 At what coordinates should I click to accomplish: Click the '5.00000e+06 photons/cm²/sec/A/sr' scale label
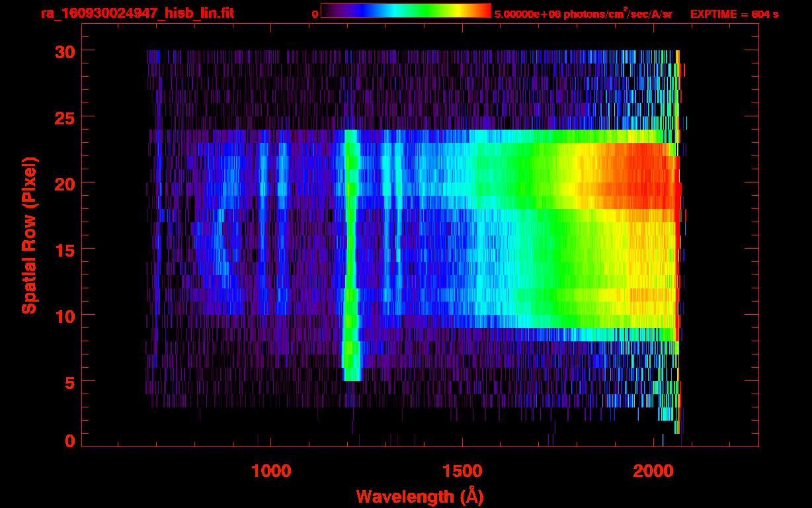[x=583, y=13]
